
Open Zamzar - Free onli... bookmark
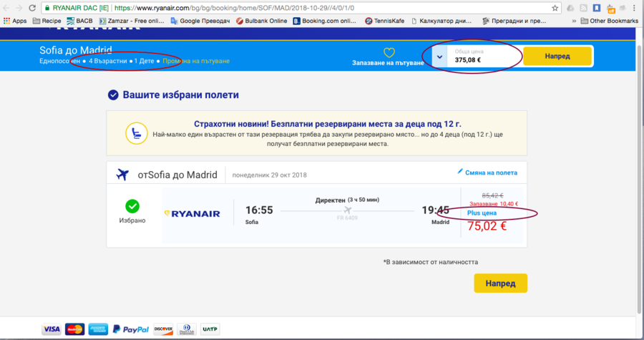tap(132, 21)
